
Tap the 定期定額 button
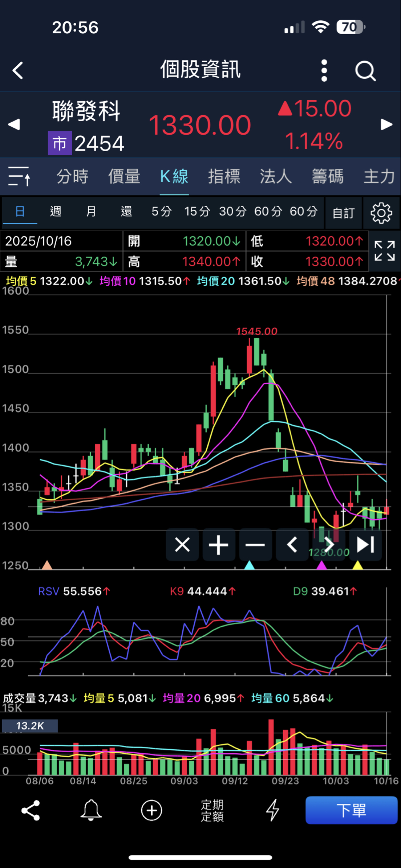pyautogui.click(x=212, y=810)
